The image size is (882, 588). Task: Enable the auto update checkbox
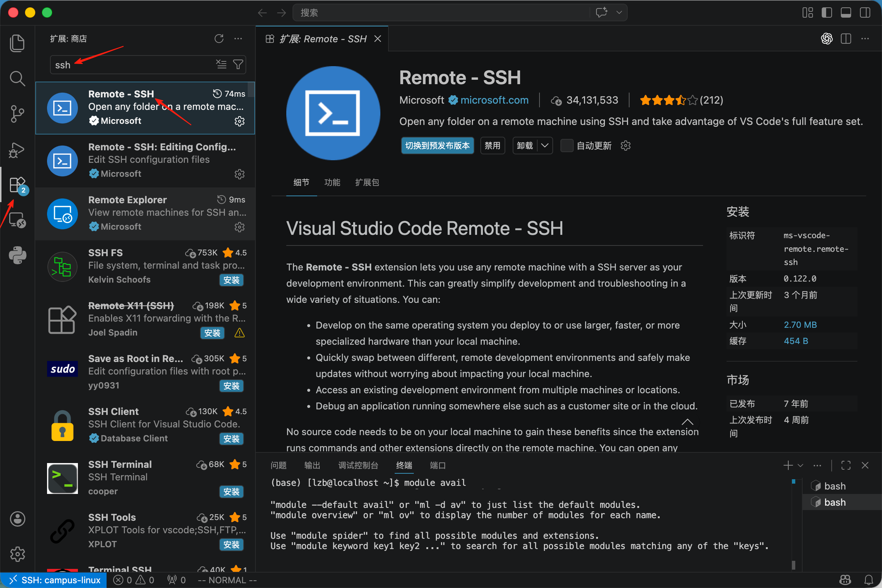[x=566, y=146]
